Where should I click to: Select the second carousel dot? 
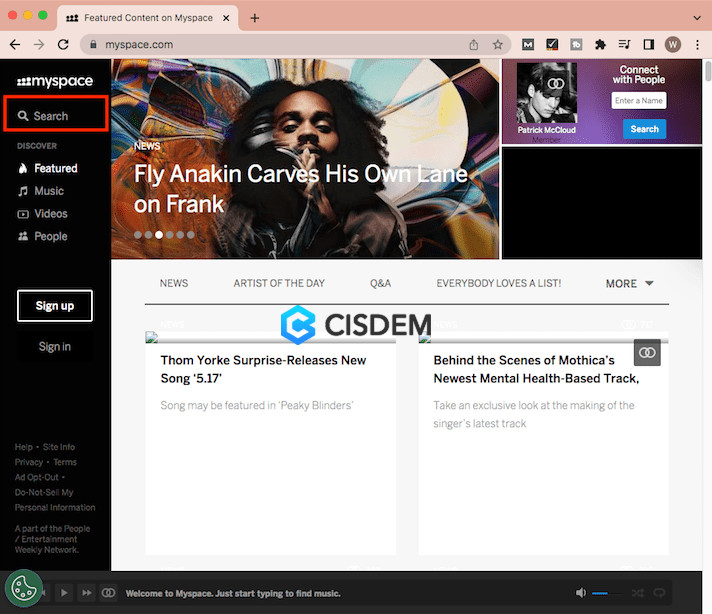pyautogui.click(x=148, y=235)
